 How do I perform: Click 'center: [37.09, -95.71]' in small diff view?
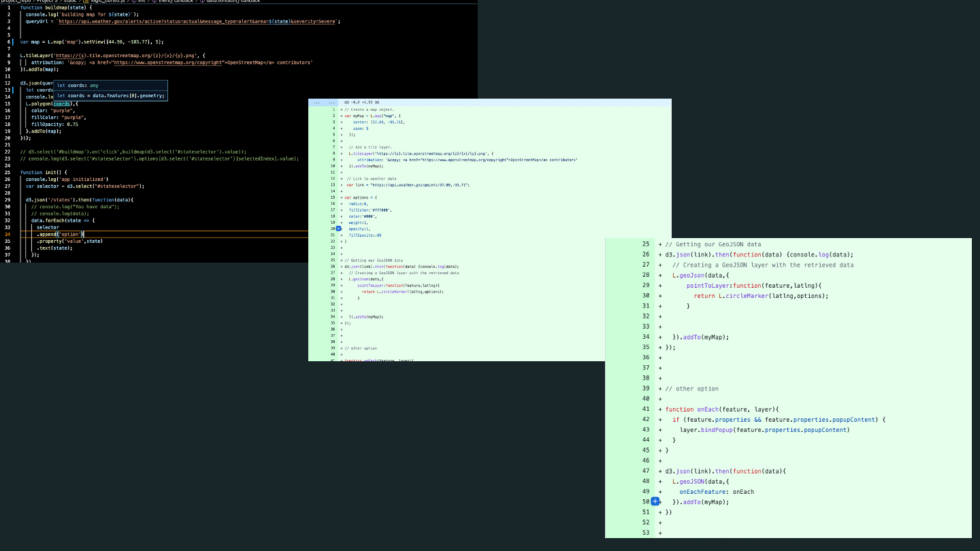click(379, 122)
